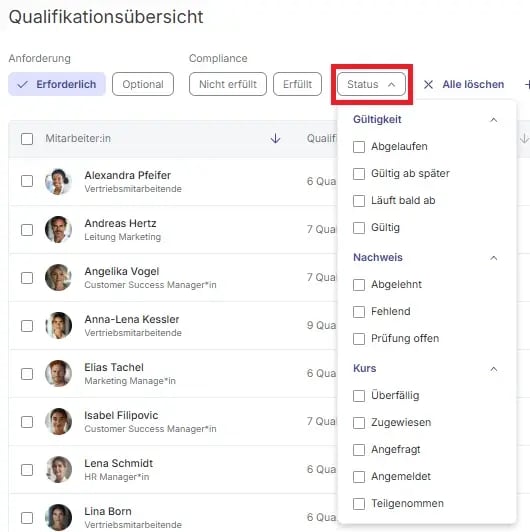Click the Nachweis section heading

click(378, 258)
